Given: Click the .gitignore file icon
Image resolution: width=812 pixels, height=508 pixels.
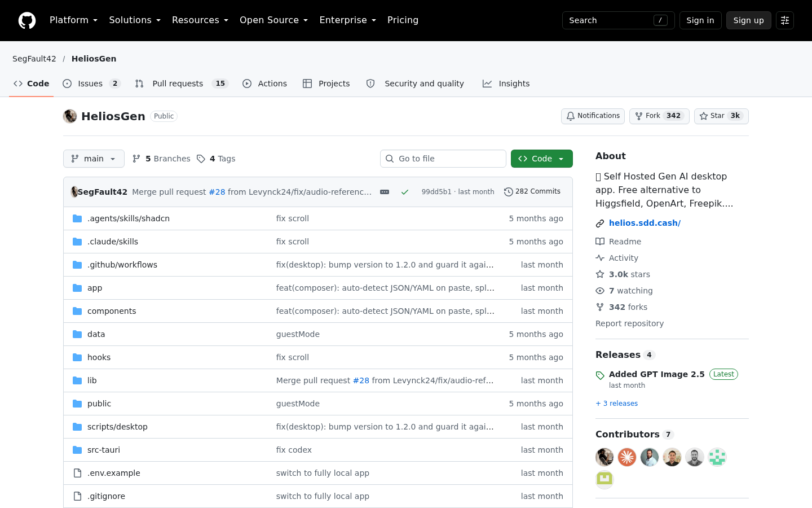Looking at the screenshot, I should [77, 496].
